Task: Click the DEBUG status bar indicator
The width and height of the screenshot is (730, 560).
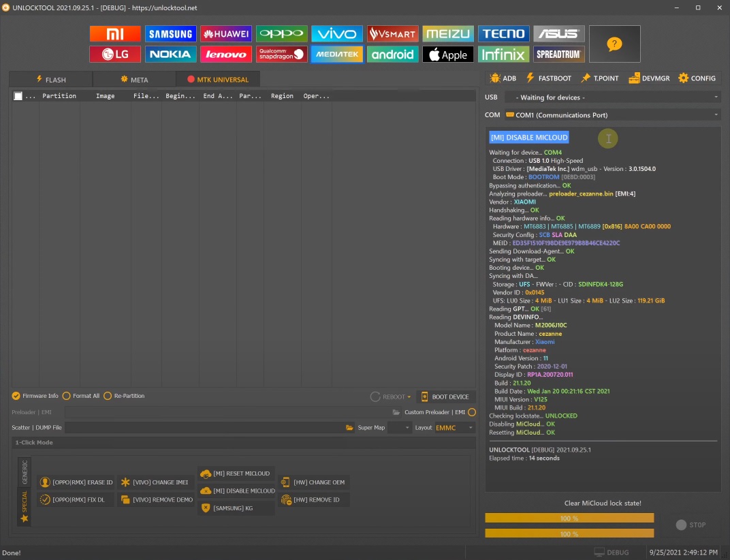Action: click(612, 553)
